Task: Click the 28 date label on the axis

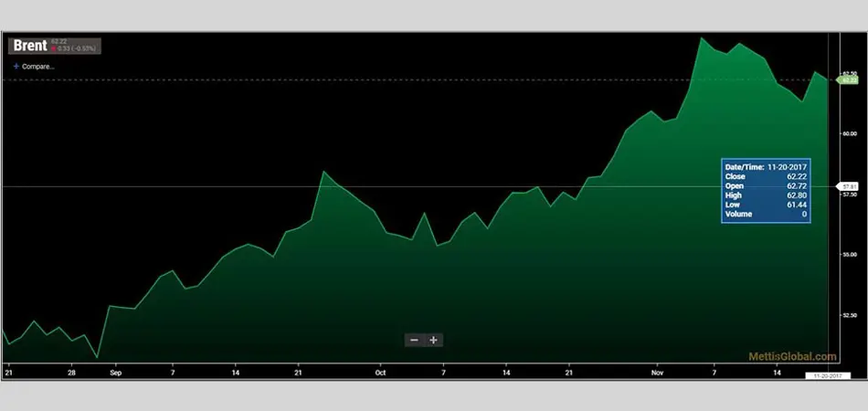Action: pyautogui.click(x=71, y=373)
